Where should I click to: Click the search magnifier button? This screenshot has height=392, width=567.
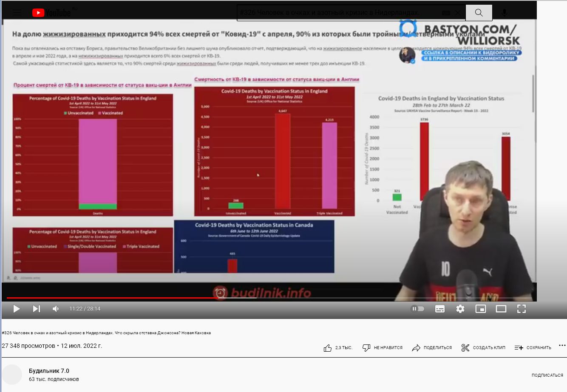[479, 13]
